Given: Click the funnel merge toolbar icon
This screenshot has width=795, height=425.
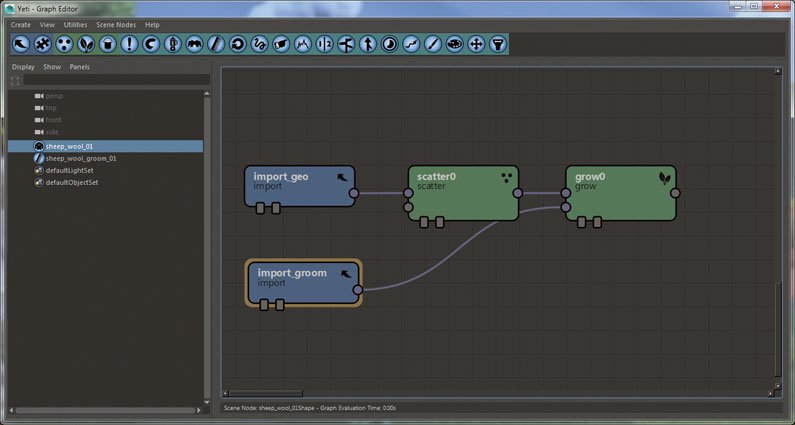Looking at the screenshot, I should (498, 44).
